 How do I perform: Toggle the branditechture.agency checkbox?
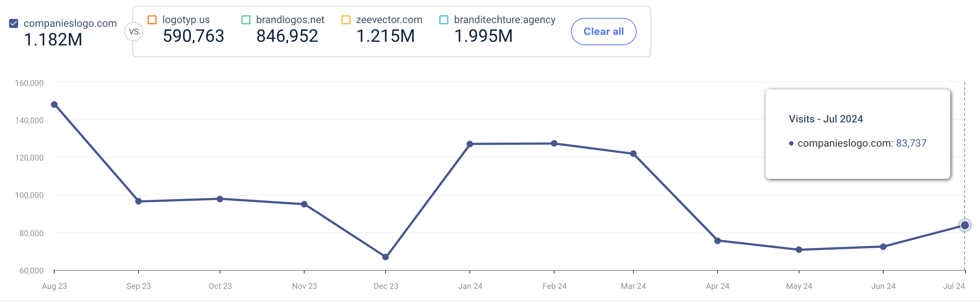point(443,20)
